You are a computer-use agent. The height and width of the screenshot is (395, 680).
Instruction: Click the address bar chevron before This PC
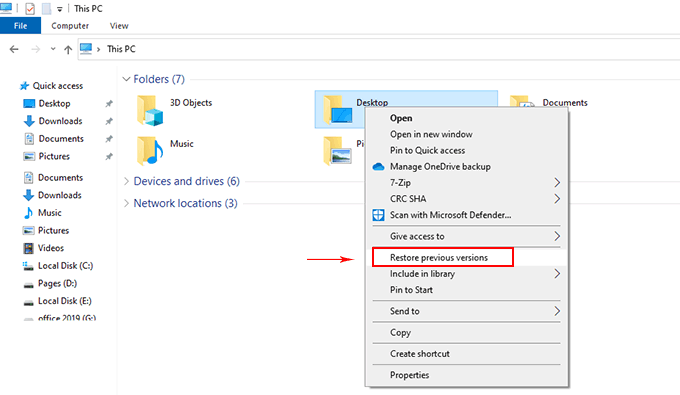98,49
